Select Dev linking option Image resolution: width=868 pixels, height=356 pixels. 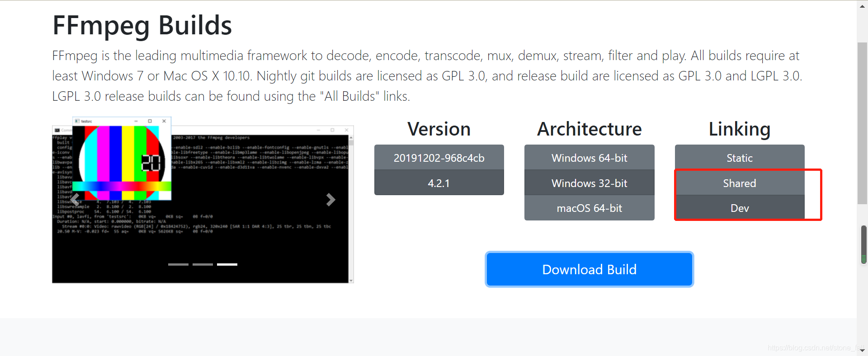coord(740,208)
